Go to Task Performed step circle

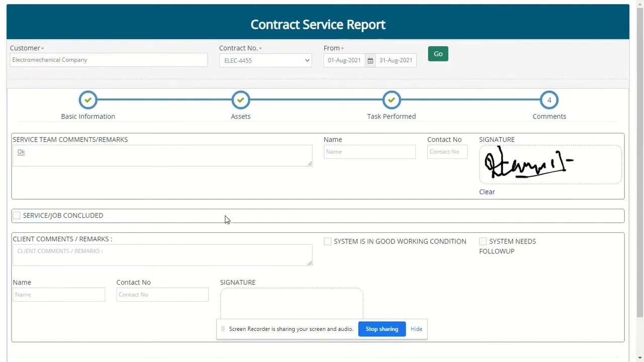(x=391, y=100)
